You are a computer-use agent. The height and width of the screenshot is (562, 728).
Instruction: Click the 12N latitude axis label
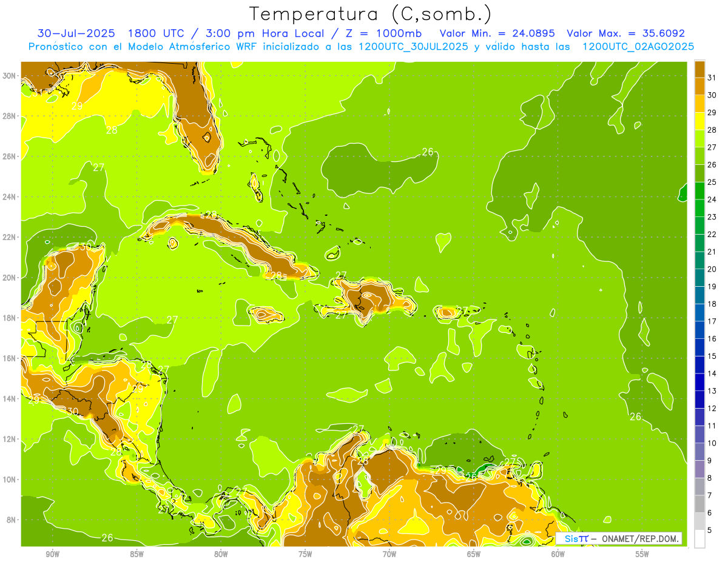coord(10,439)
